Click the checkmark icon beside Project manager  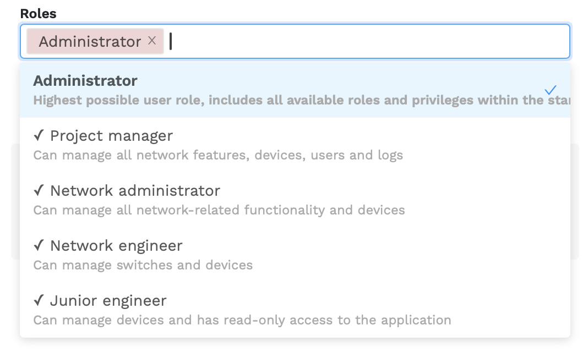click(39, 136)
